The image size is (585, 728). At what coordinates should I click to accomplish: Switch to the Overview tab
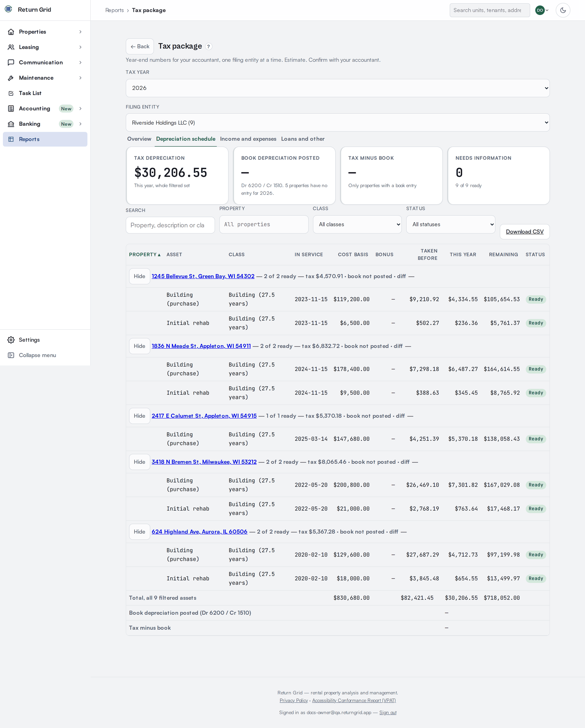[x=139, y=139]
